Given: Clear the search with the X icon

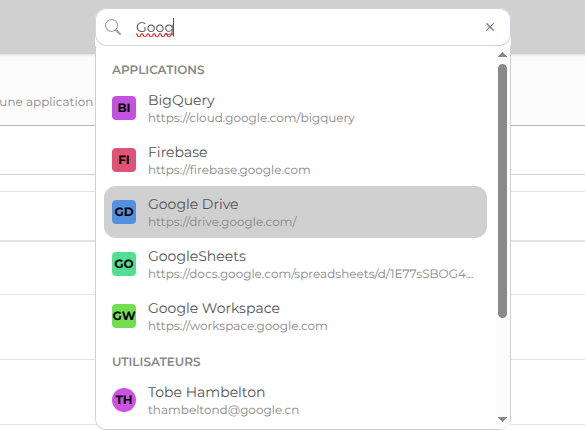Looking at the screenshot, I should click(x=490, y=27).
